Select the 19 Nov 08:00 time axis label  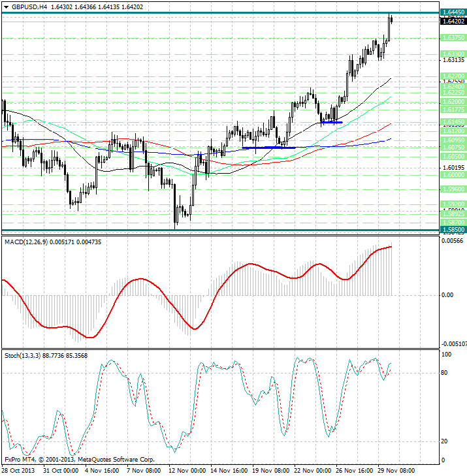pos(271,471)
